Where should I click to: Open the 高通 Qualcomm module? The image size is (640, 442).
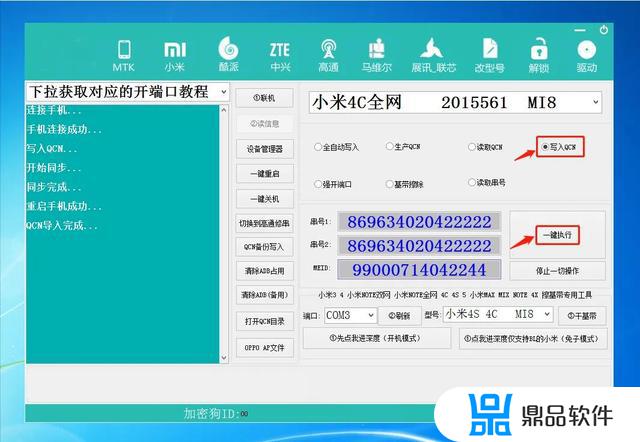tap(329, 56)
